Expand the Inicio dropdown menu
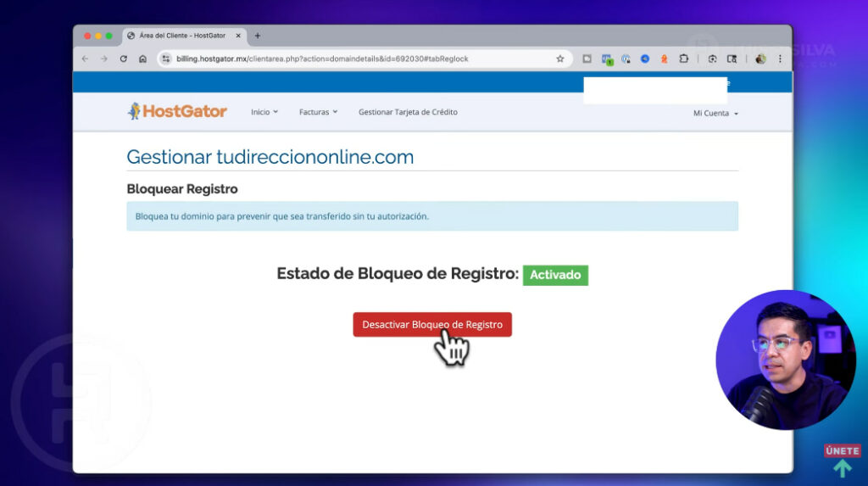Screen dimensions: 868x486 click(264, 112)
